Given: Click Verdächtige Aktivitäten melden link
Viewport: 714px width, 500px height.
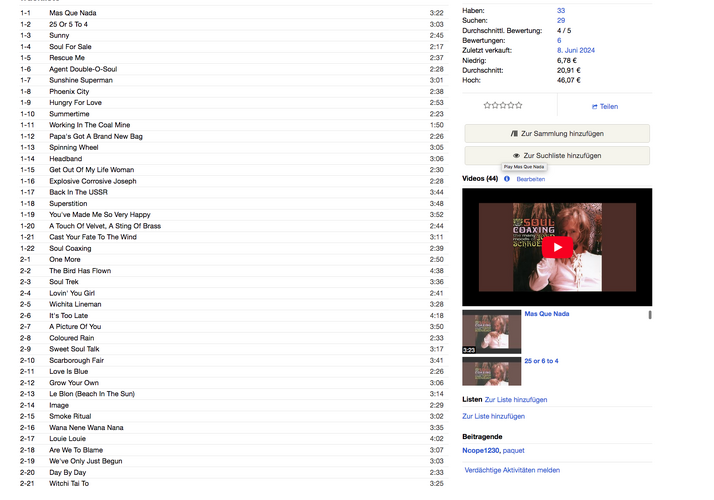Looking at the screenshot, I should pyautogui.click(x=512, y=470).
